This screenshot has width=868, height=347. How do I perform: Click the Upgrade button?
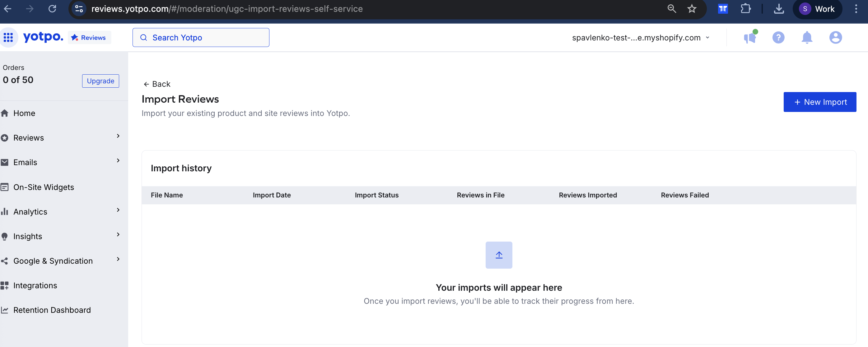(x=100, y=81)
